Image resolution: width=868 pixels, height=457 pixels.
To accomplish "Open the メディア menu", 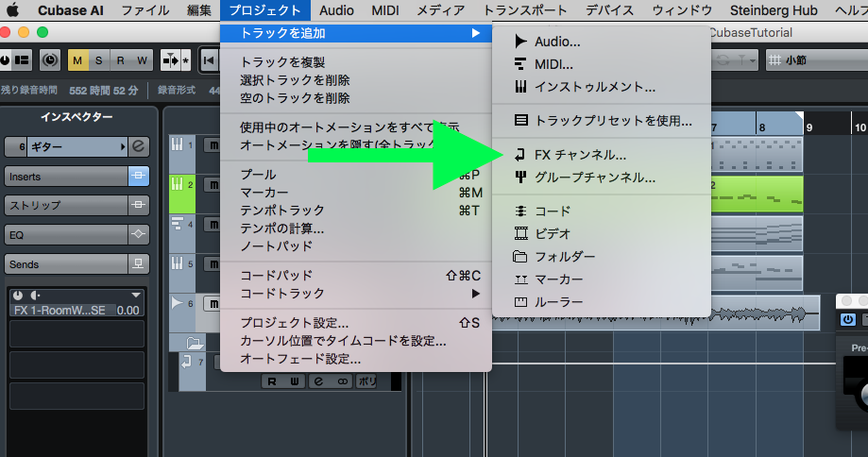I will pyautogui.click(x=441, y=10).
